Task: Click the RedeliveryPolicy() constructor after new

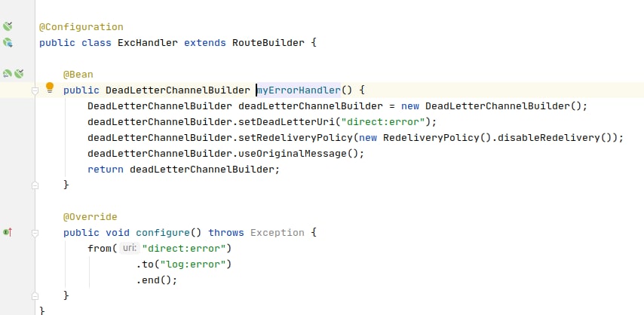Action: [x=437, y=138]
